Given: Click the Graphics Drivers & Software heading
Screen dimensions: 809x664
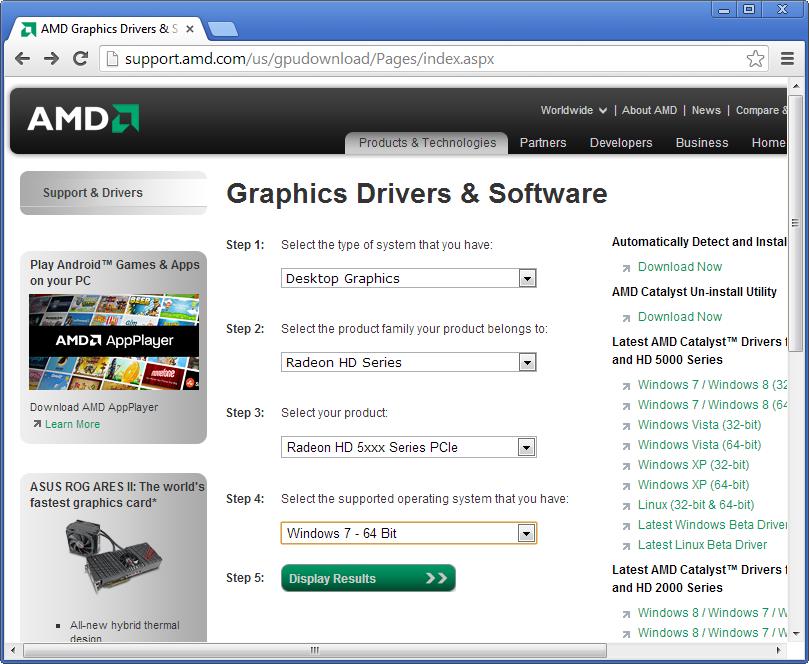Looking at the screenshot, I should click(x=417, y=193).
